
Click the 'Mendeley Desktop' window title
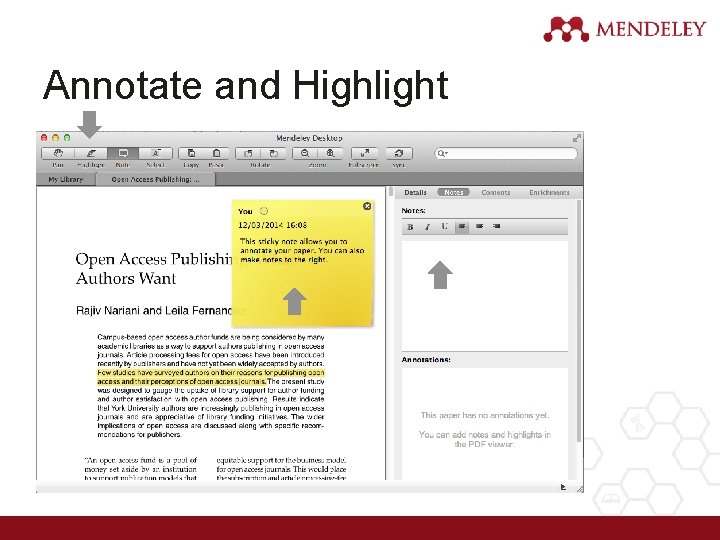(x=309, y=138)
